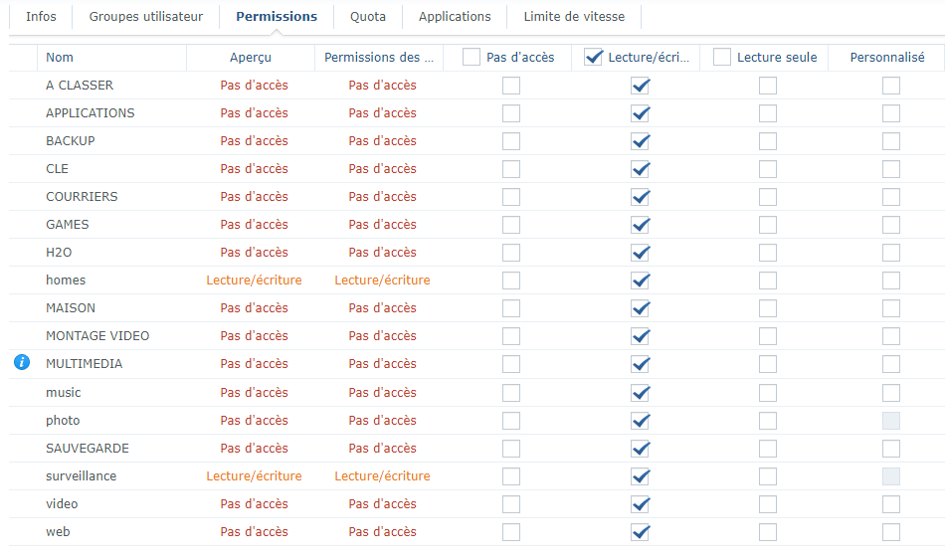Viewport: 945px width, 560px height.
Task: Enable Lecture seule for the web folder
Action: [x=768, y=532]
